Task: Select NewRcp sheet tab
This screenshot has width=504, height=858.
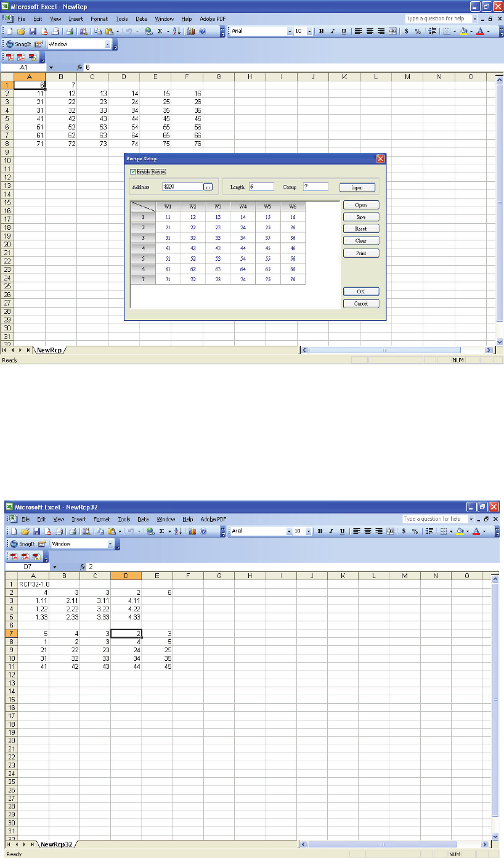Action: [49, 349]
